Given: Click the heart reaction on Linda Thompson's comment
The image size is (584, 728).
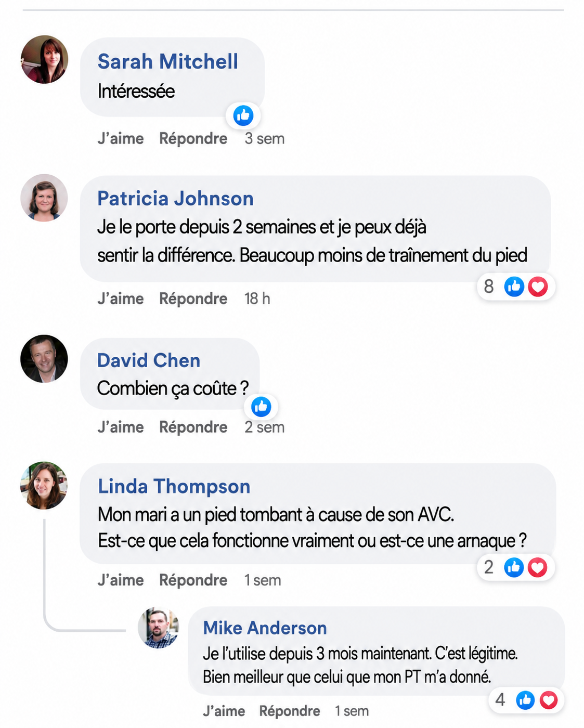Looking at the screenshot, I should pyautogui.click(x=538, y=567).
